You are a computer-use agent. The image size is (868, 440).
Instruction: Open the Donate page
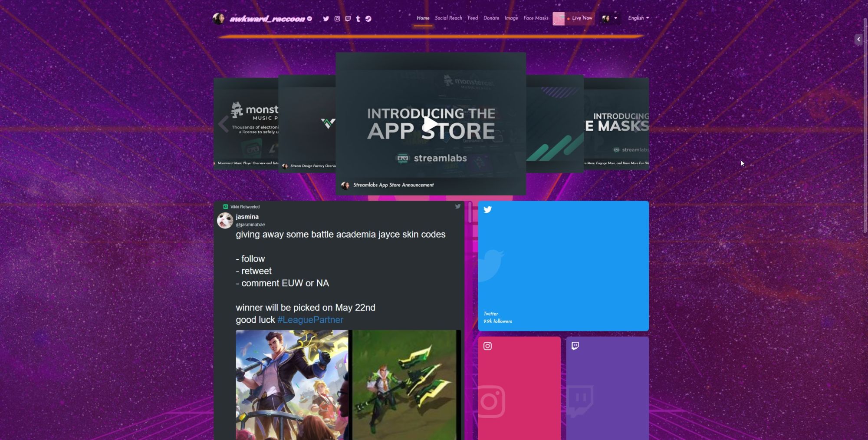tap(491, 18)
